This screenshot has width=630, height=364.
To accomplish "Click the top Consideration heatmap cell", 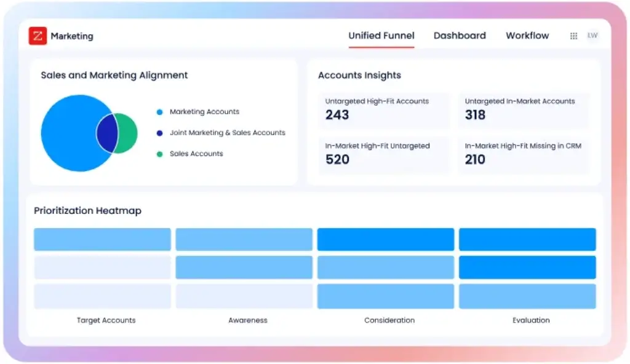I will (385, 239).
